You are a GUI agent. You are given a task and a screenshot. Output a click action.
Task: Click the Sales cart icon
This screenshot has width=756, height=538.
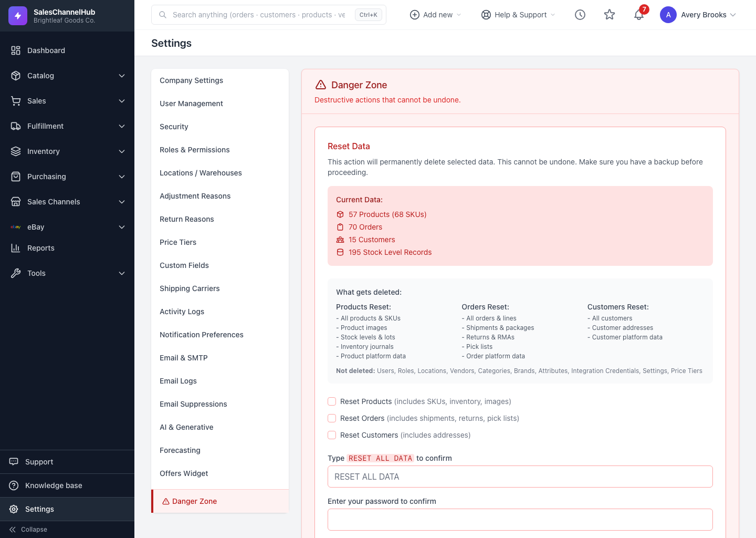(16, 101)
